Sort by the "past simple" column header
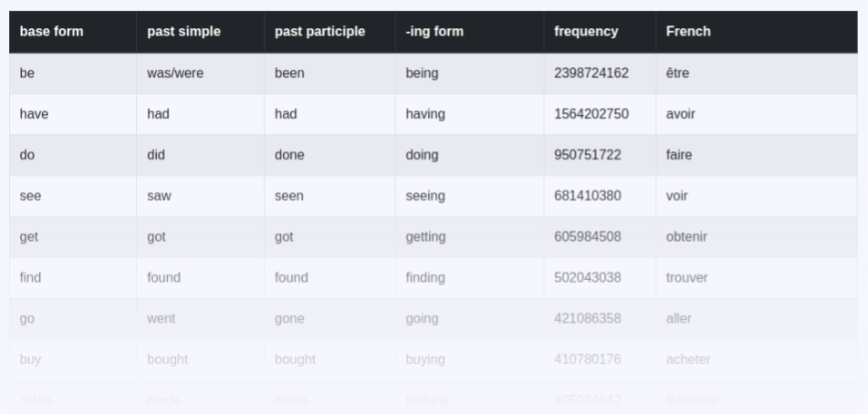The height and width of the screenshot is (414, 868). point(183,32)
